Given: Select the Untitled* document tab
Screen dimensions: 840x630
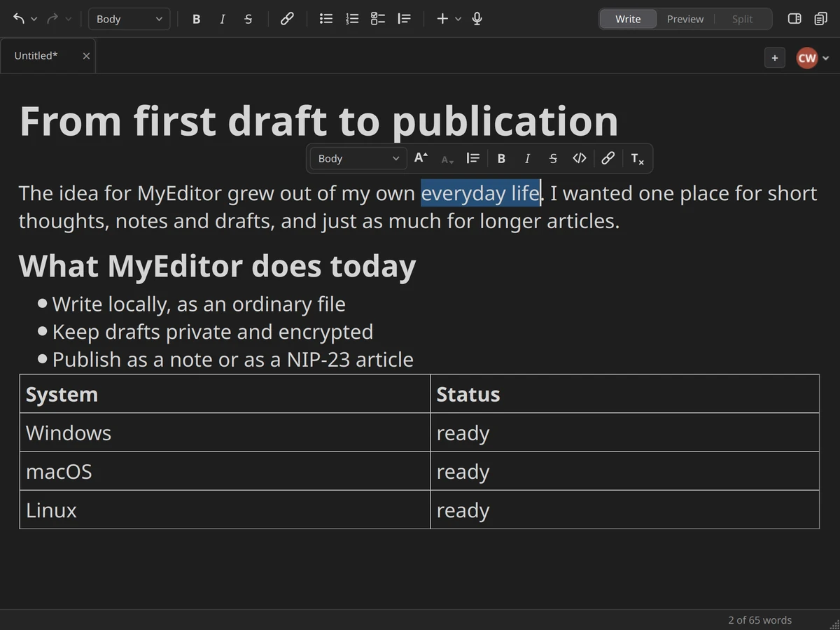Looking at the screenshot, I should [x=48, y=56].
